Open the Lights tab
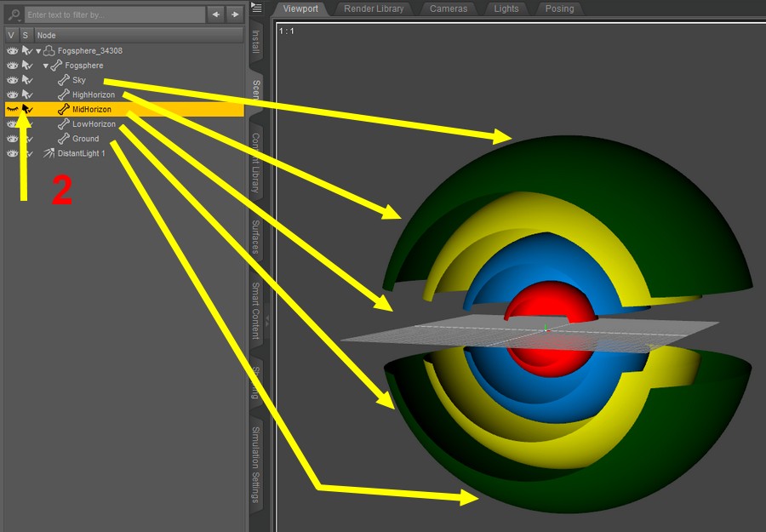This screenshot has width=766, height=532. tap(506, 9)
